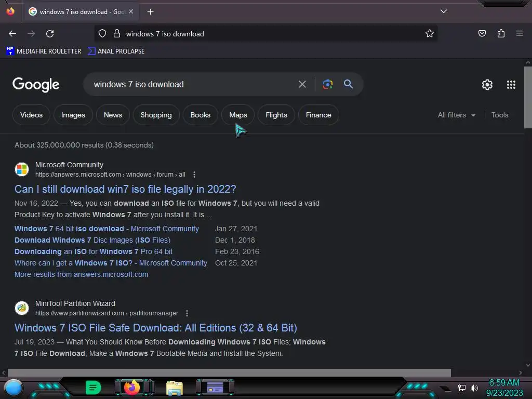Viewport: 532px width, 399px height.
Task: Switch to Flights results
Action: point(276,115)
